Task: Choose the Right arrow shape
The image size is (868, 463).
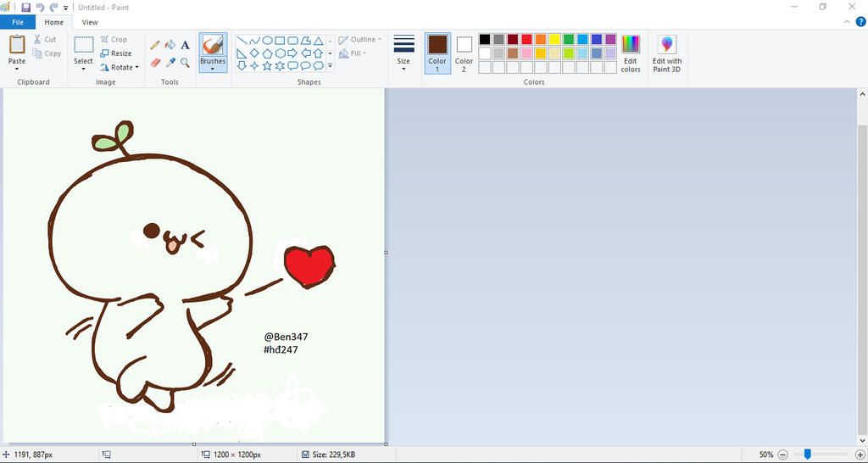Action: 292,53
